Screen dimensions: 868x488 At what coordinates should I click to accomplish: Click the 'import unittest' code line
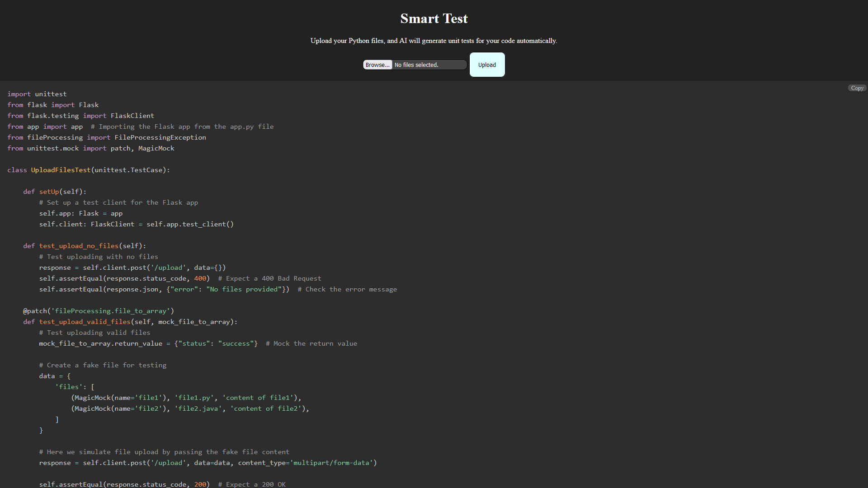point(37,94)
